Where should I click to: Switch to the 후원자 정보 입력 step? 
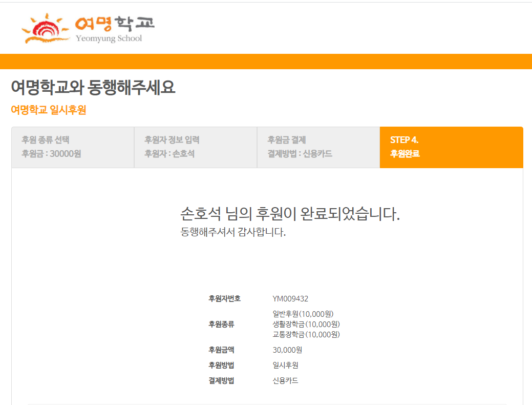coord(195,147)
